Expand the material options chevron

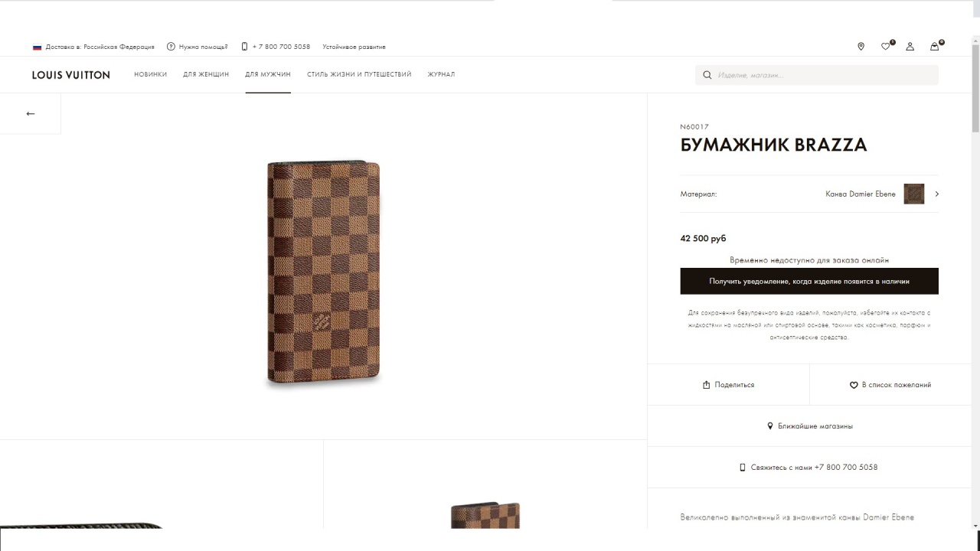(937, 194)
